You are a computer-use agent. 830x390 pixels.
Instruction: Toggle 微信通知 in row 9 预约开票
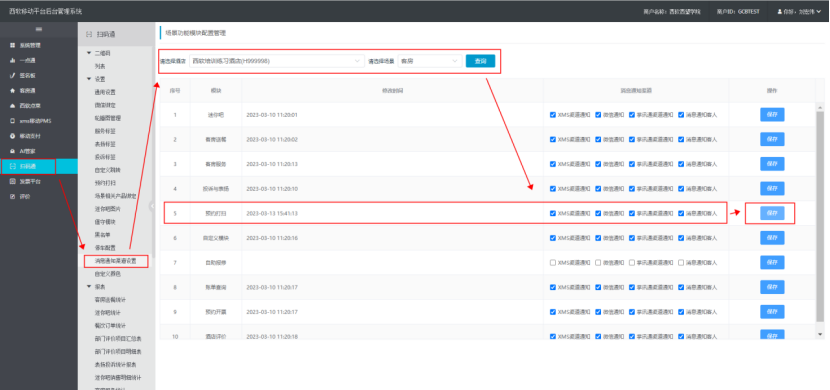[598, 312]
